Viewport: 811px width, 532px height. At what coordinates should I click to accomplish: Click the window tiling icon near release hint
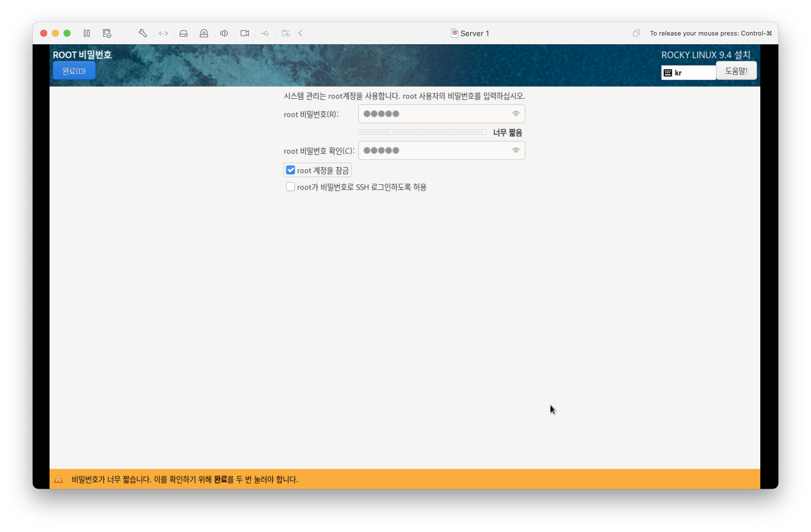pyautogui.click(x=637, y=33)
